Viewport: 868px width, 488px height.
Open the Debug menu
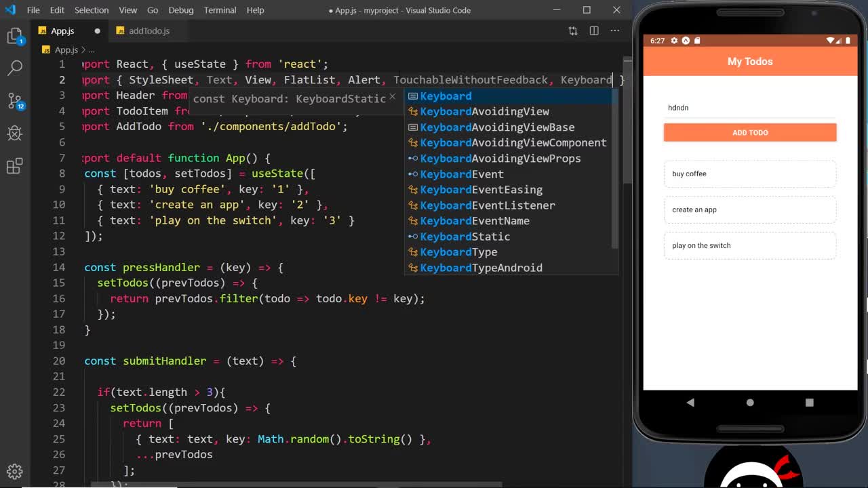(180, 10)
